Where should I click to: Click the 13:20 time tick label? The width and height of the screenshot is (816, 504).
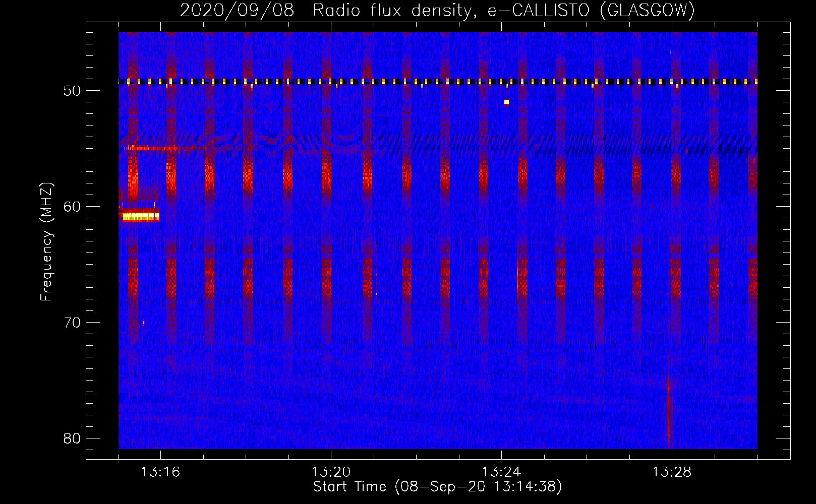point(331,472)
